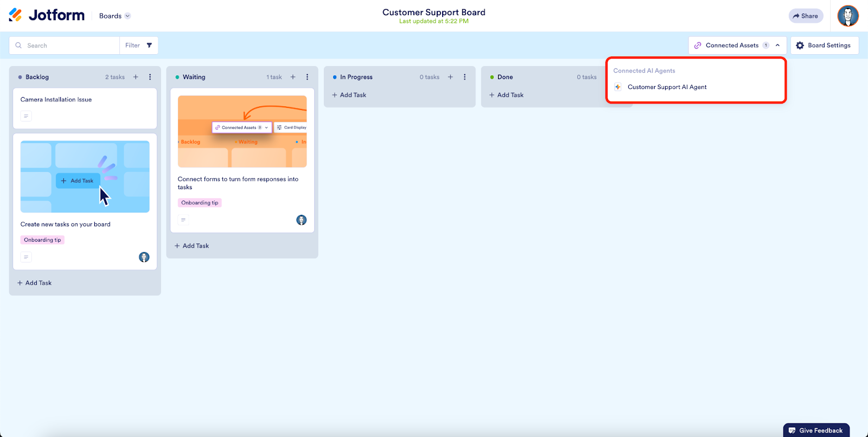Click the Waiting 1 task count

pyautogui.click(x=274, y=77)
